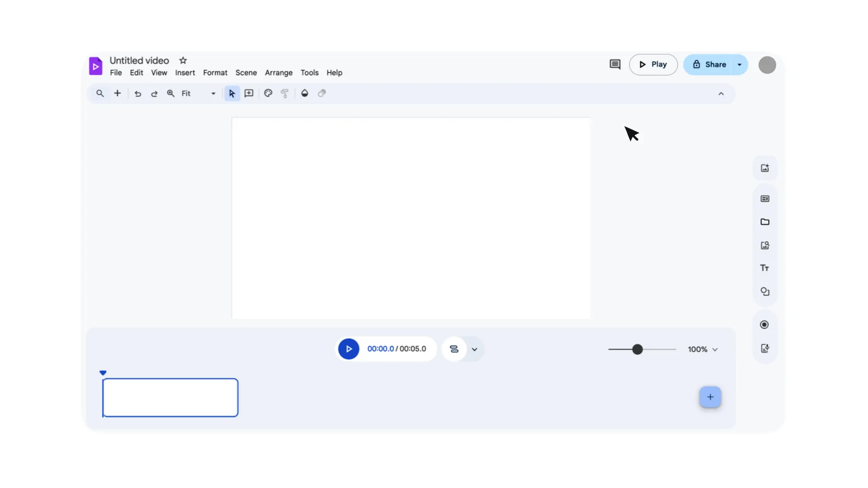The height and width of the screenshot is (488, 868).
Task: Select the arrow/select tool
Action: tap(231, 93)
